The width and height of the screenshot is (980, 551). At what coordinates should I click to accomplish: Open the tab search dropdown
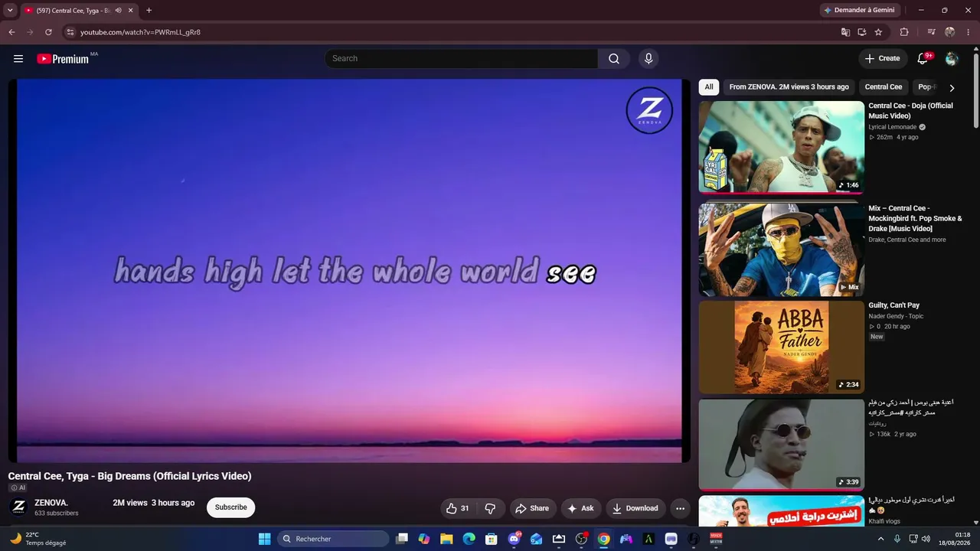pos(10,10)
